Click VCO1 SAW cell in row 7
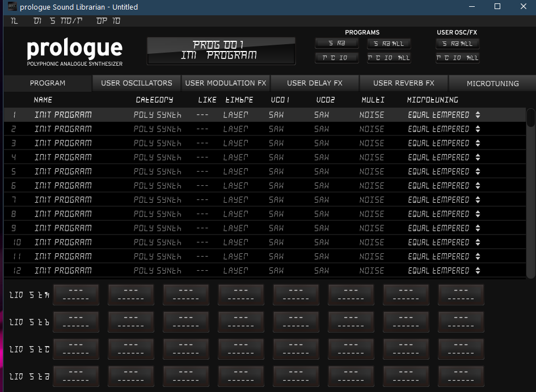Screen dimensions: 536x392 276,200
